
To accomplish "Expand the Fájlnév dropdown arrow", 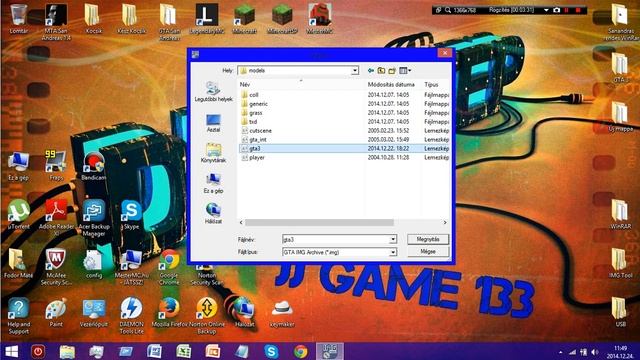I will pos(393,240).
